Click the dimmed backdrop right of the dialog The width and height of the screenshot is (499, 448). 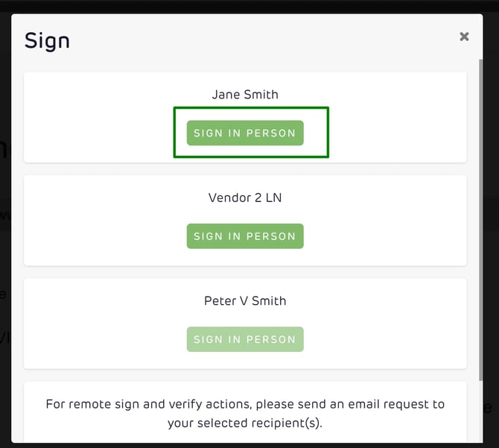(492, 224)
